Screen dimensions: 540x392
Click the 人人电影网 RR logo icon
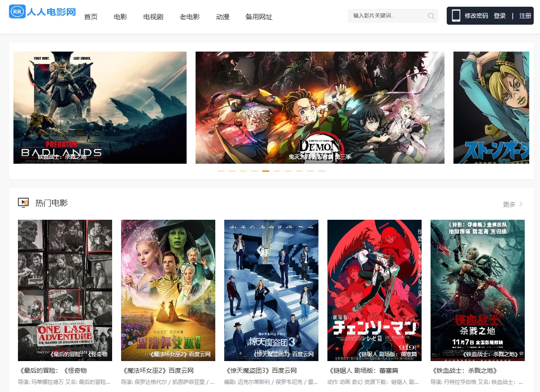point(17,12)
